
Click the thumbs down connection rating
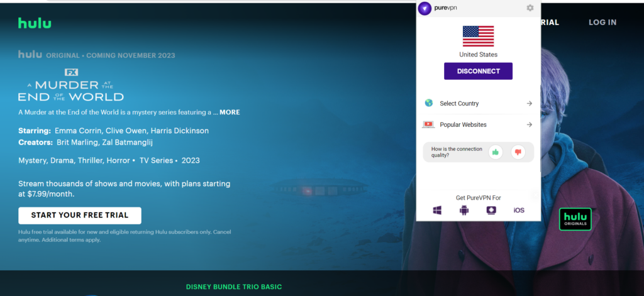coord(518,151)
